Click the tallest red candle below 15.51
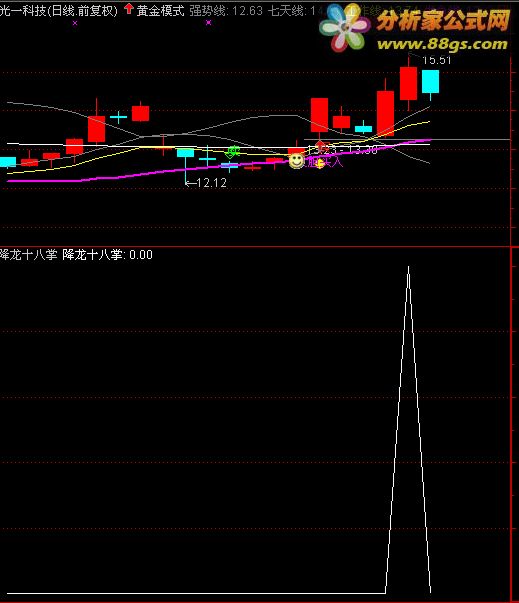Viewport: 519px width, 603px height. coord(408,83)
